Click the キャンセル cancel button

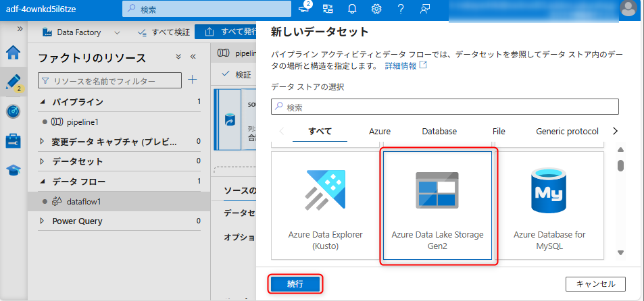[x=595, y=283]
